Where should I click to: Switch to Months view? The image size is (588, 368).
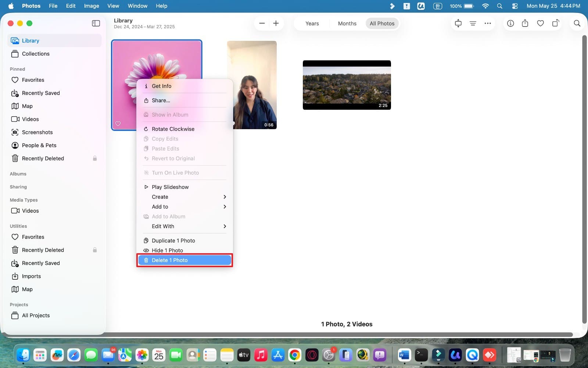pyautogui.click(x=347, y=24)
